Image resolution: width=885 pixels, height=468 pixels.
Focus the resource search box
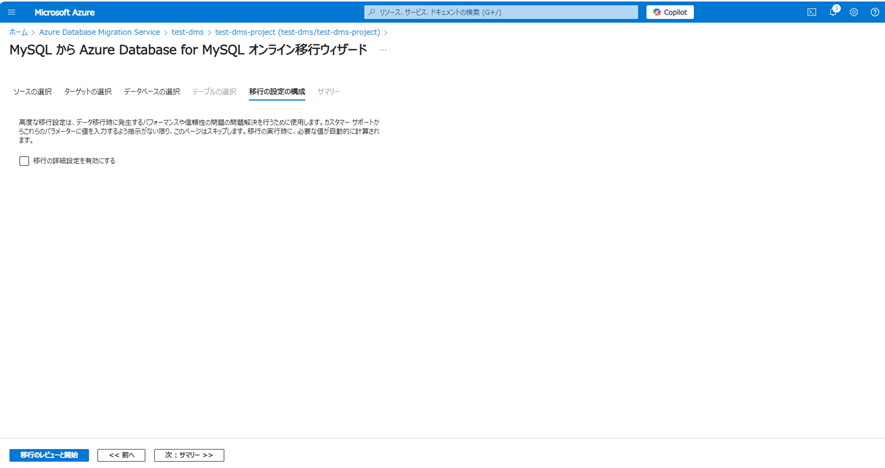coord(501,12)
